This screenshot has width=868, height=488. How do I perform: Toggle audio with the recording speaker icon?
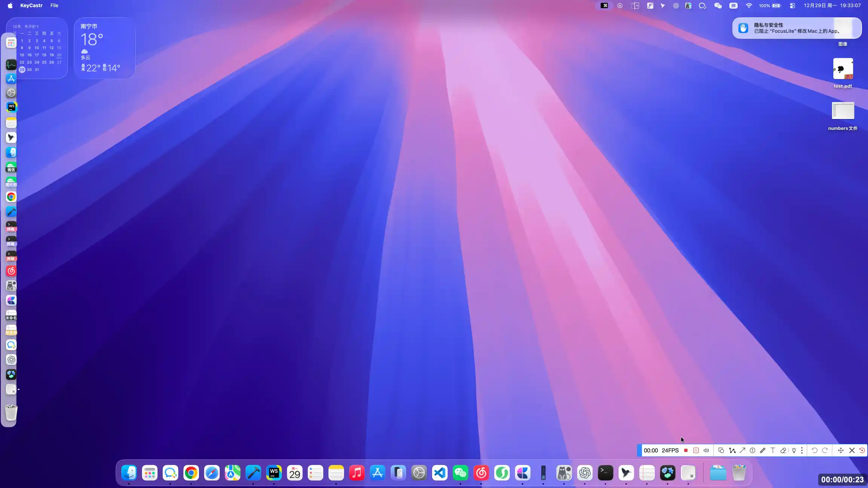[x=706, y=450]
